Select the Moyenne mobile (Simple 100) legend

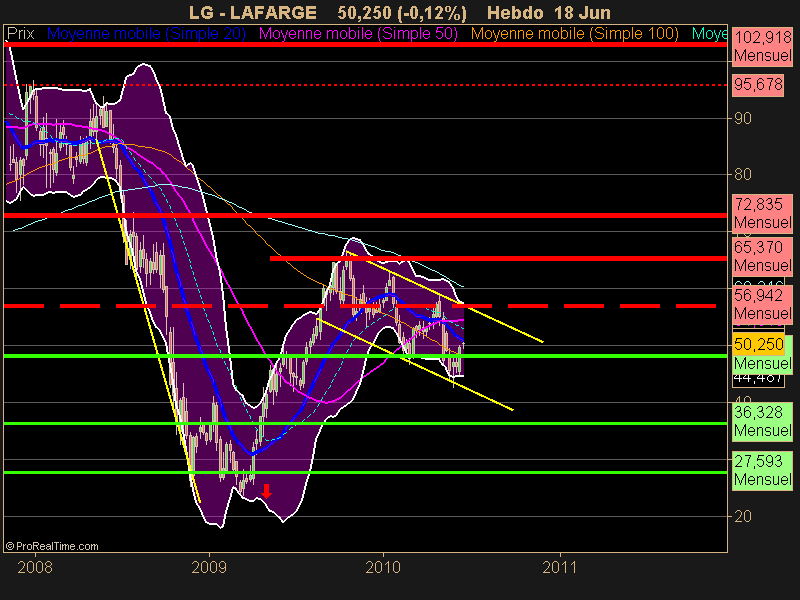(574, 34)
